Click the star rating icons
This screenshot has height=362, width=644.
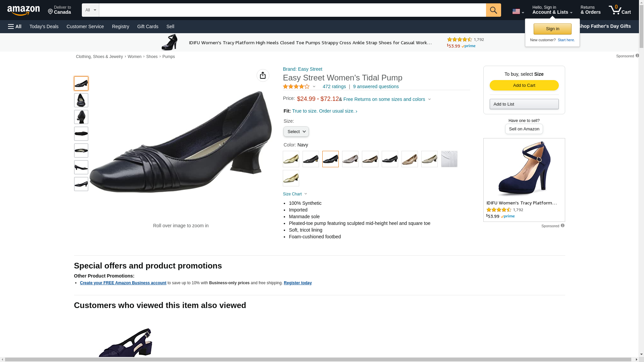tap(296, 86)
